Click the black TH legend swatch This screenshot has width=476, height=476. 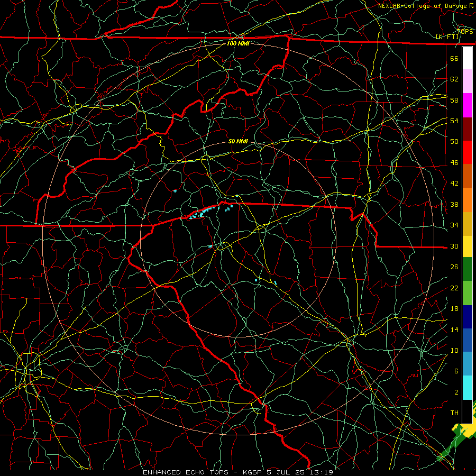(x=467, y=411)
